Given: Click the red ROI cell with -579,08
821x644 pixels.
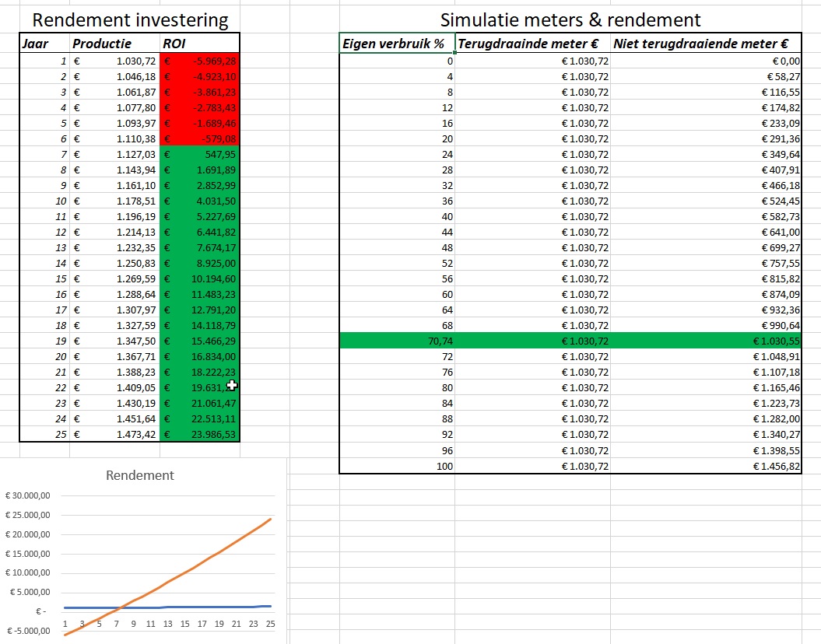Looking at the screenshot, I should point(200,138).
